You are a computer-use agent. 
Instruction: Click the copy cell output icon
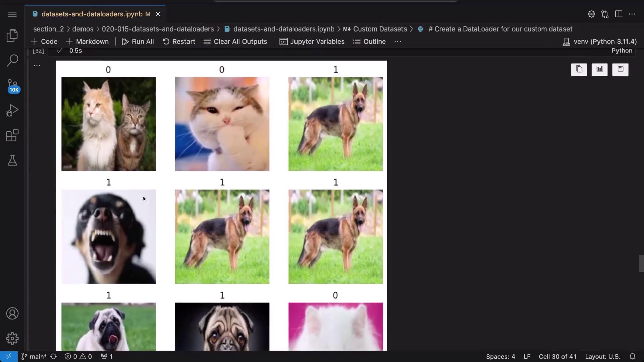(579, 69)
